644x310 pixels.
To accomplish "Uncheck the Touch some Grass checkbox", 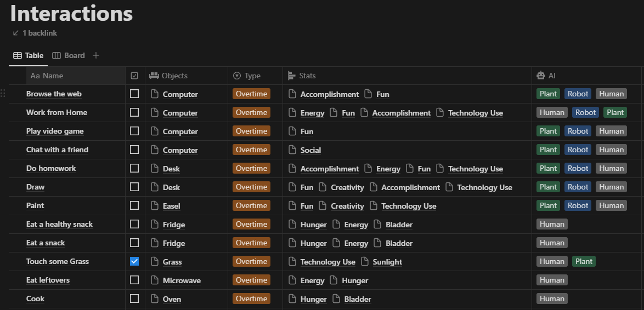I will point(134,262).
